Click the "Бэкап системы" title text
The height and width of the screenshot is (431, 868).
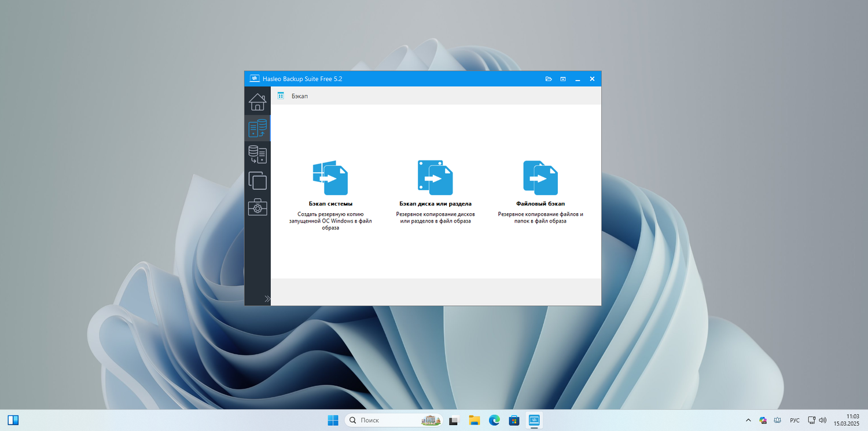point(330,204)
